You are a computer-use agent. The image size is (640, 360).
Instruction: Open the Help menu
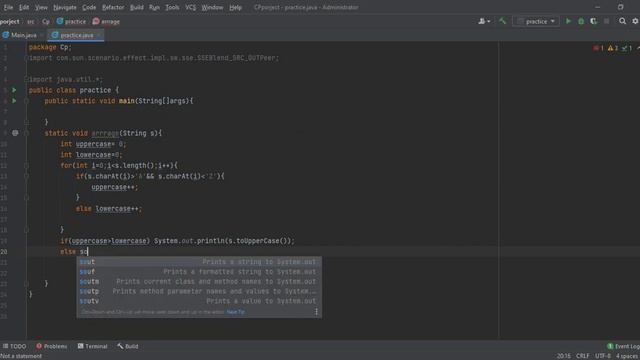236,7
